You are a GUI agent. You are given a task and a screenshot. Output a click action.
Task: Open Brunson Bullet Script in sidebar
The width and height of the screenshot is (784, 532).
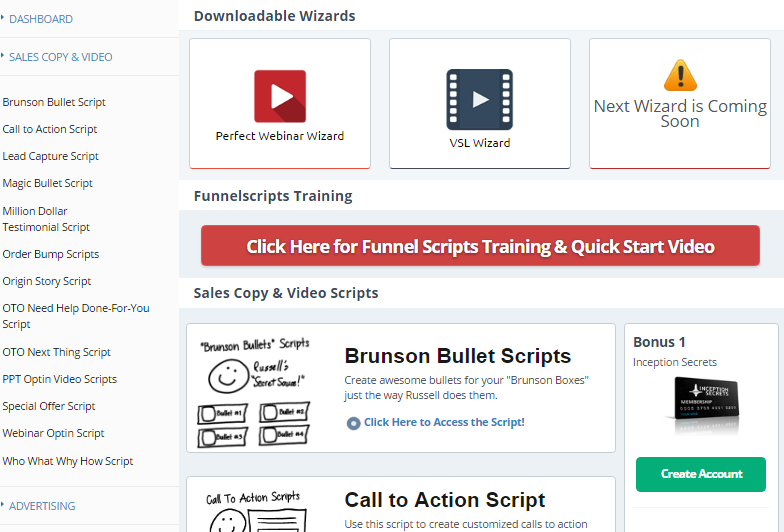coord(54,102)
